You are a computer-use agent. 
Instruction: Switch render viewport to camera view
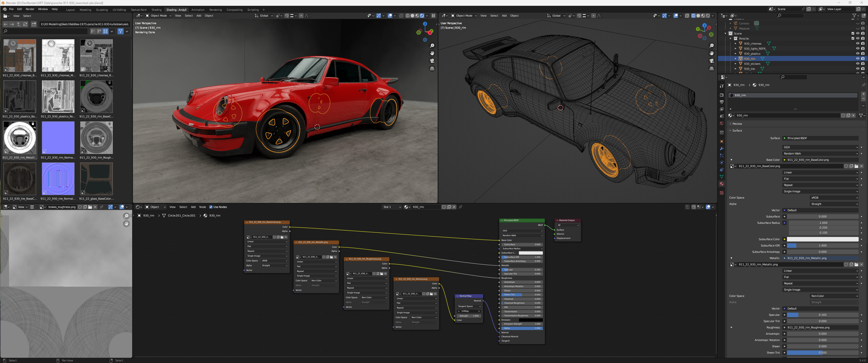(x=432, y=61)
